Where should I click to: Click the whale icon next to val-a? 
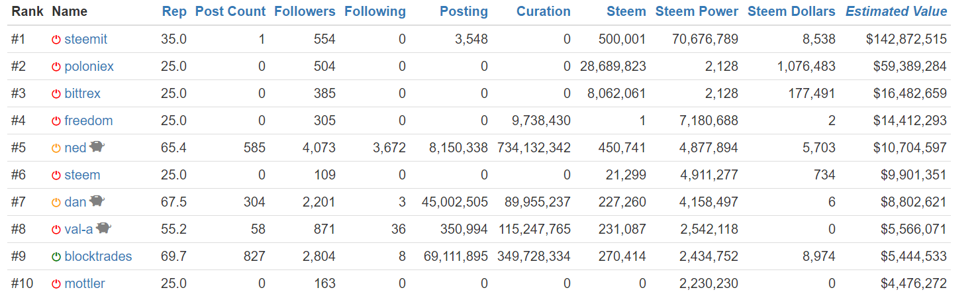click(x=103, y=228)
